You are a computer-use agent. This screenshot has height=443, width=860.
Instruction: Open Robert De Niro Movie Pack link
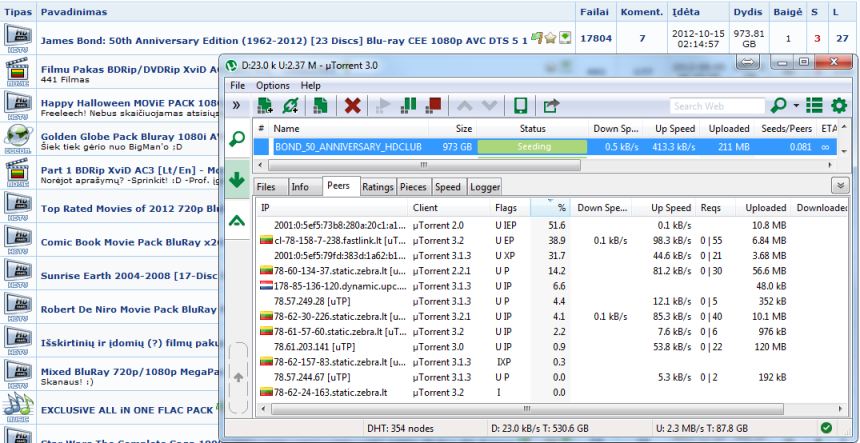click(128, 309)
